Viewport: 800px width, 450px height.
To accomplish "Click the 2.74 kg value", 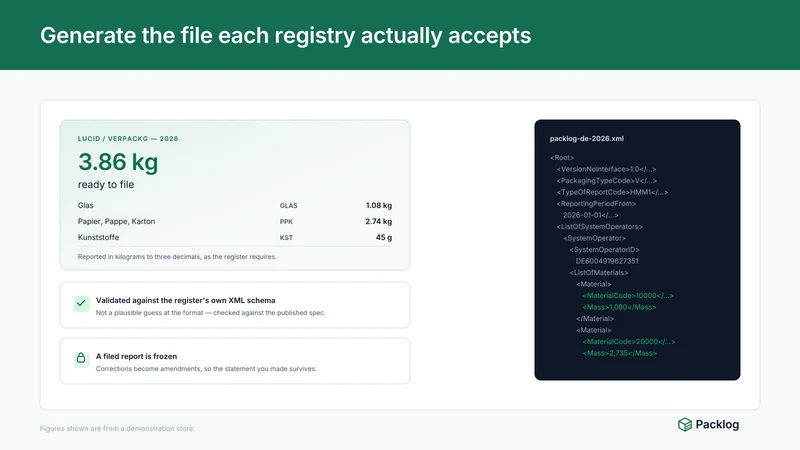I will [379, 221].
